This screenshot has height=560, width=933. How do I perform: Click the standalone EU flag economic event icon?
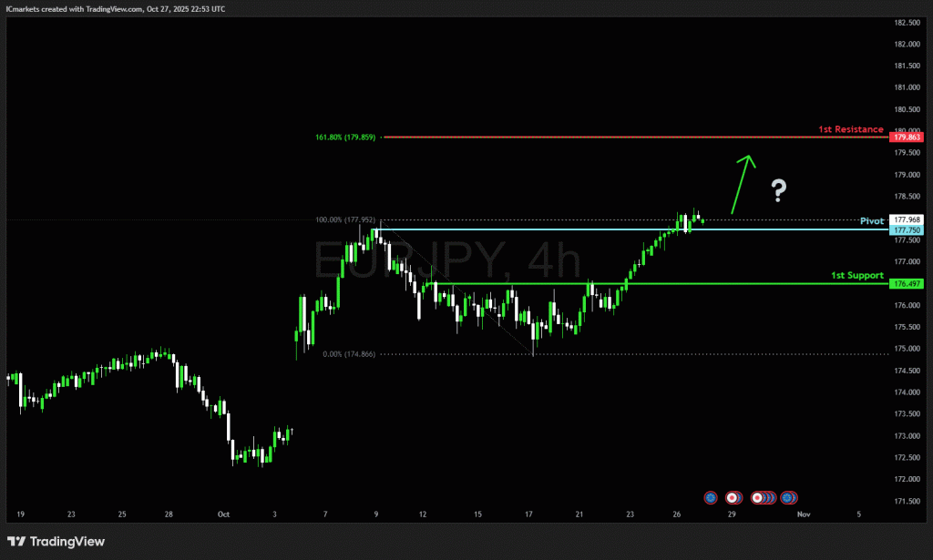(711, 497)
